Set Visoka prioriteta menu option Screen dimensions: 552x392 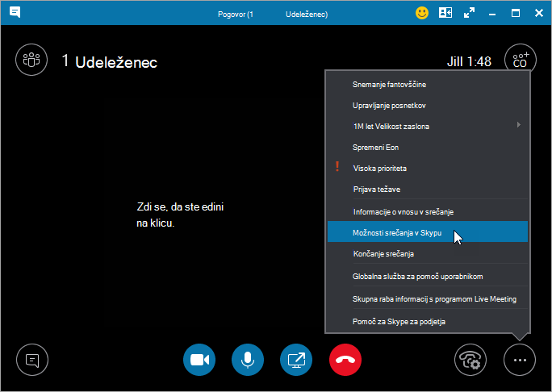click(428, 169)
